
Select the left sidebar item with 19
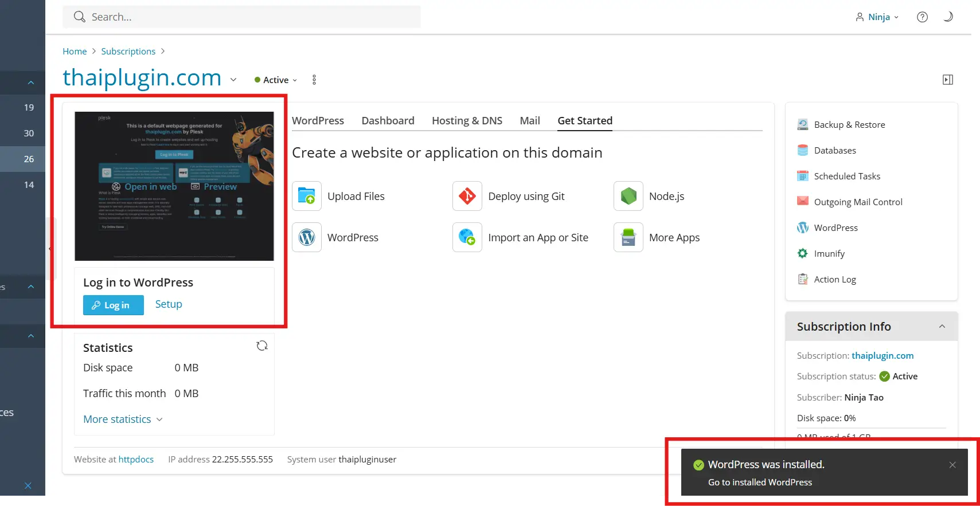click(23, 107)
